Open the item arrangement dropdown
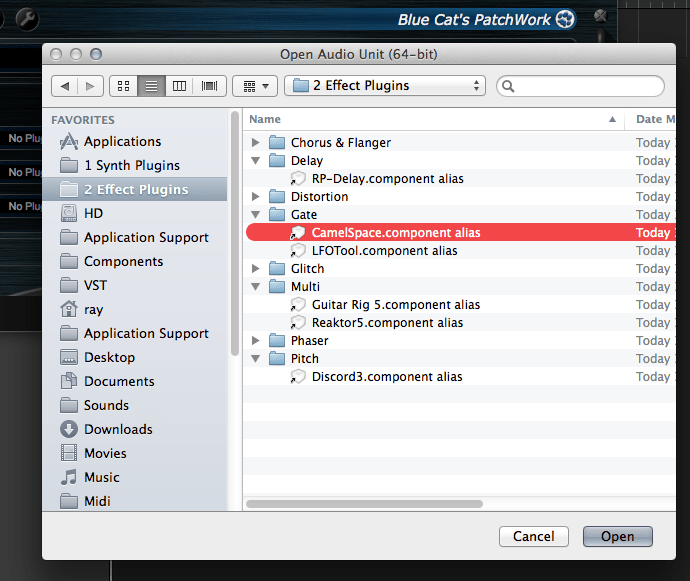This screenshot has height=581, width=690. pyautogui.click(x=255, y=86)
